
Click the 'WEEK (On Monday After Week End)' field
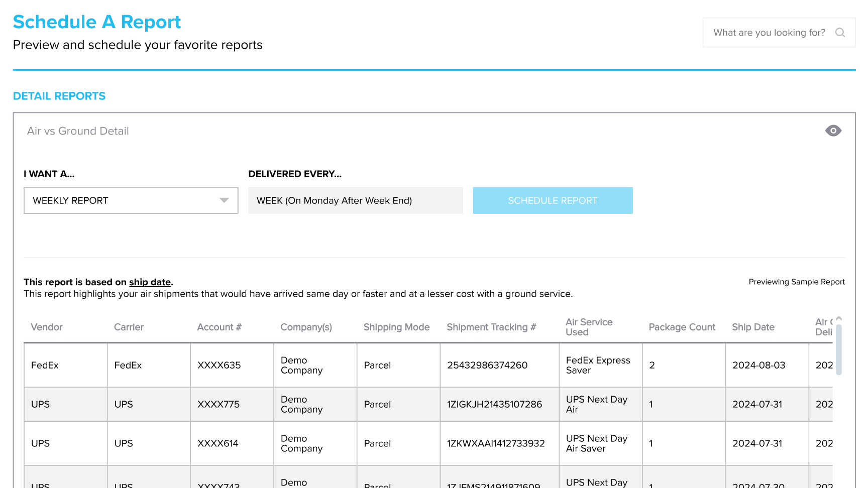coord(356,200)
